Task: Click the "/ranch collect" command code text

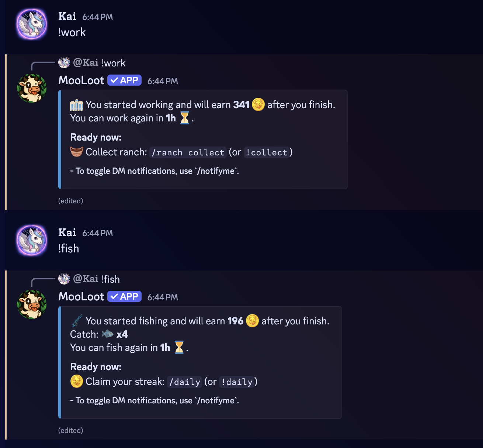Action: (x=188, y=152)
